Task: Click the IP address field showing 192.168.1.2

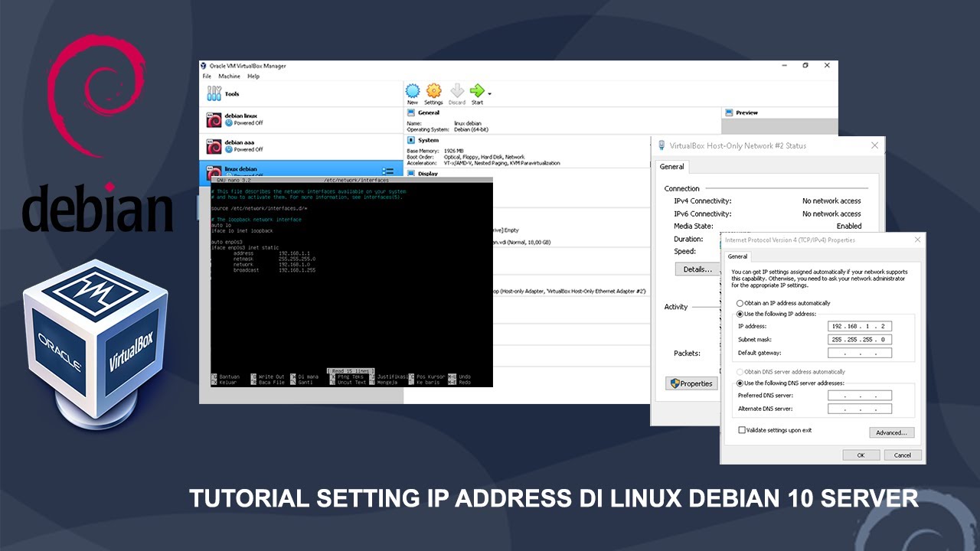Action: (860, 326)
